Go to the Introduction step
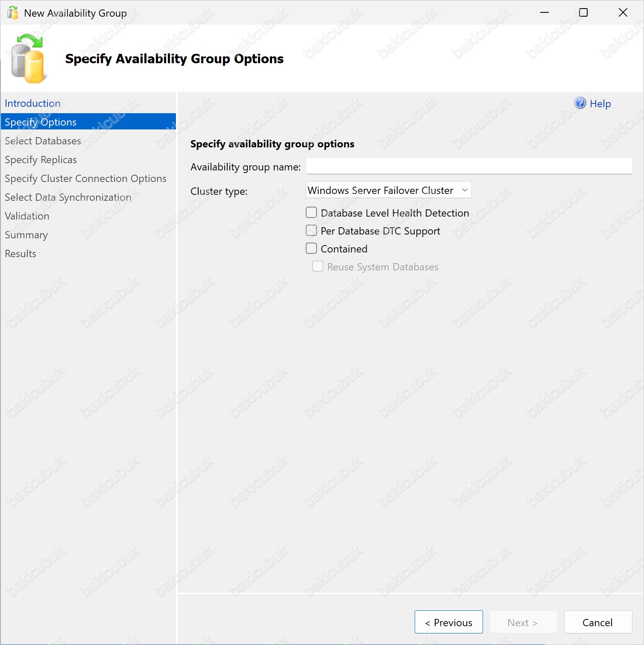This screenshot has width=644, height=645. click(x=32, y=103)
